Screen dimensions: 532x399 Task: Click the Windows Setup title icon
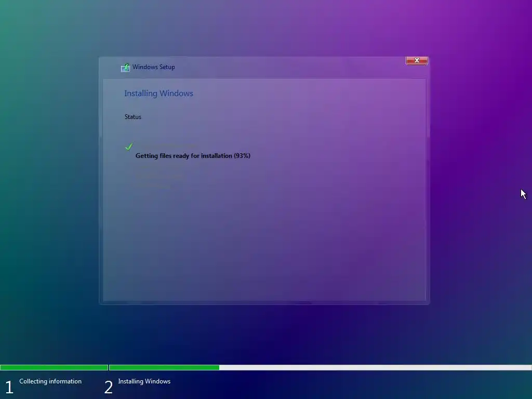[x=125, y=68]
